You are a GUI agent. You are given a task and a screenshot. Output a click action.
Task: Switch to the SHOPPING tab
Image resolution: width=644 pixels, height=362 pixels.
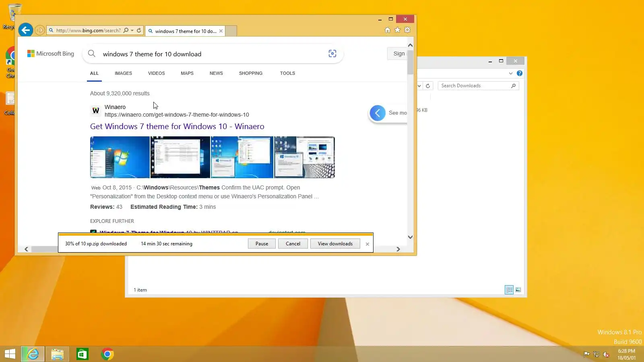coord(251,73)
